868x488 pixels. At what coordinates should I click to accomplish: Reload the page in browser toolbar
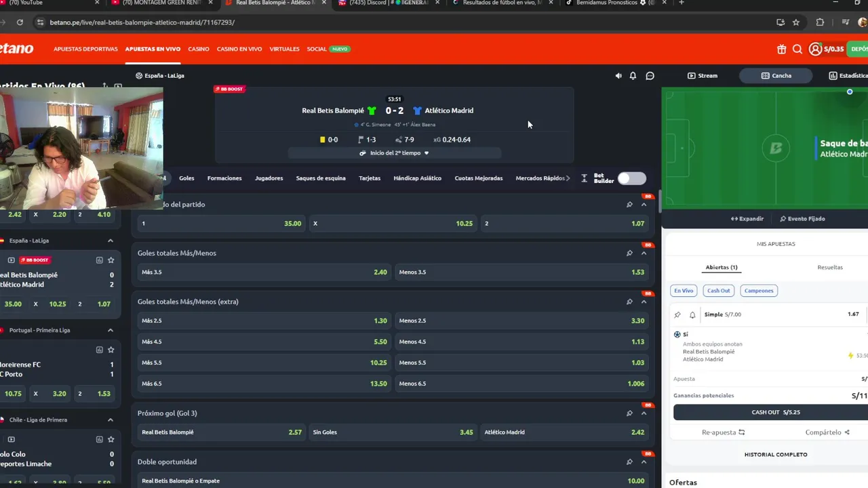(20, 22)
